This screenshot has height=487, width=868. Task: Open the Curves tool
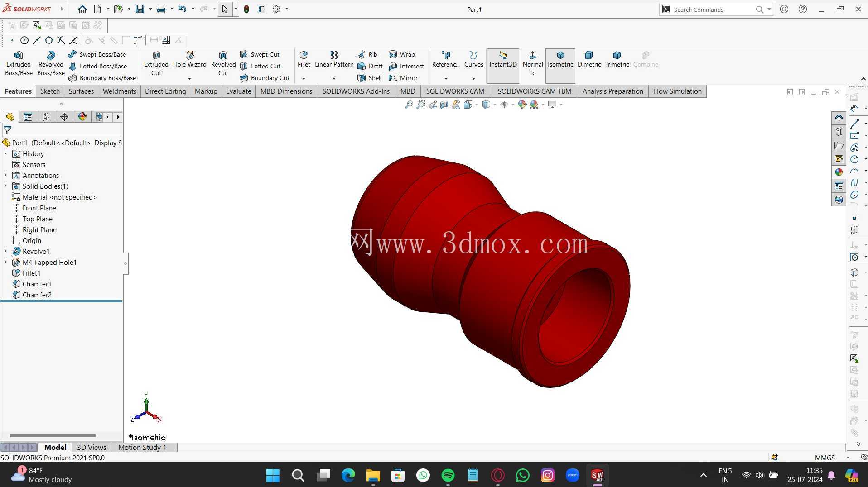pos(474,60)
